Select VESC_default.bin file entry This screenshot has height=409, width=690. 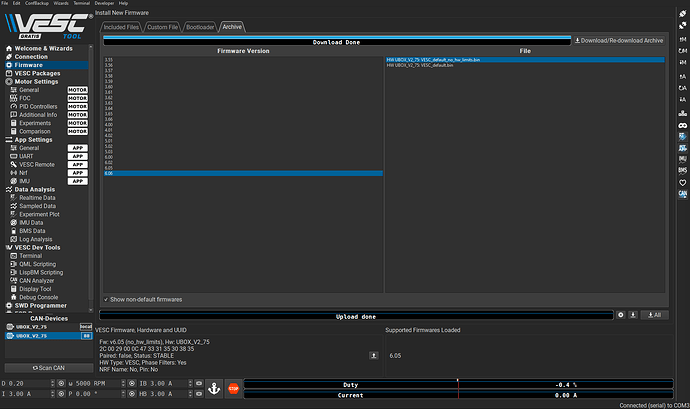(420, 66)
